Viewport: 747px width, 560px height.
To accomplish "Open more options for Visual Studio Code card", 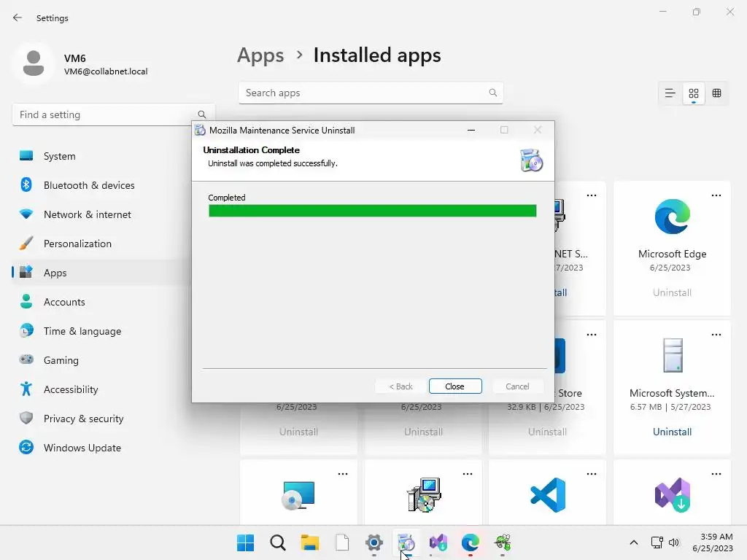I will click(592, 474).
